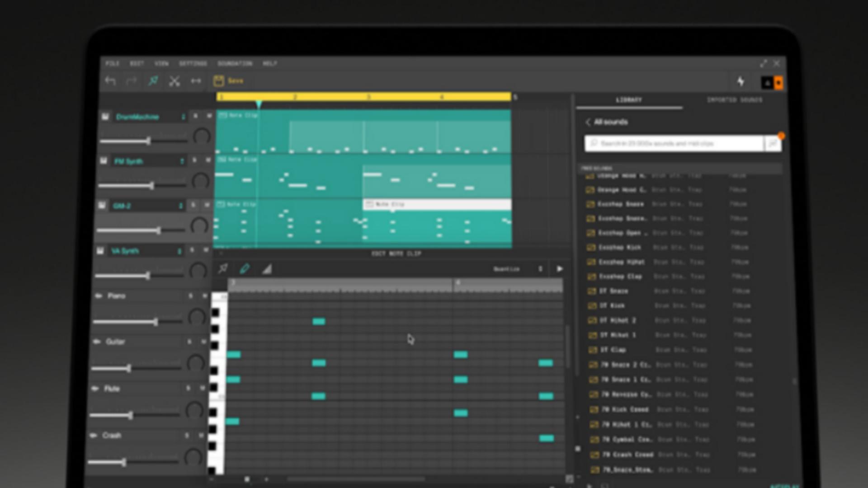868x488 pixels.
Task: Click the Crash audio track icon
Action: [x=93, y=435]
